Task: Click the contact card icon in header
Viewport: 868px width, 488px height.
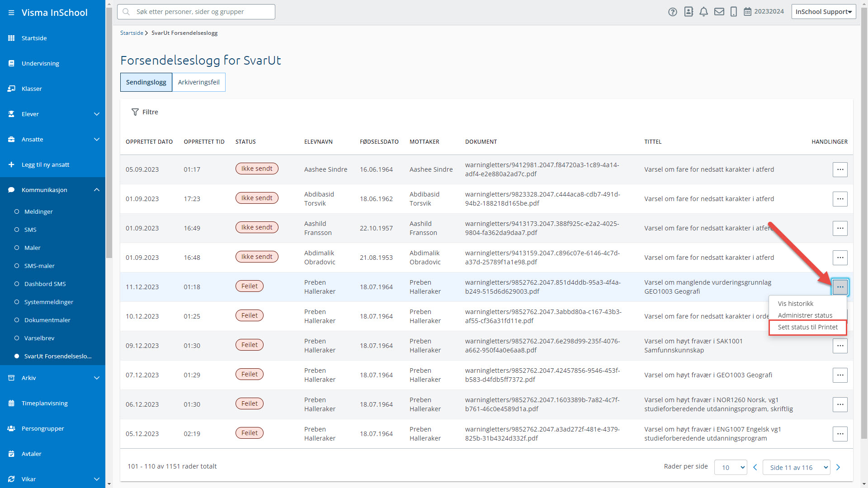Action: click(x=689, y=12)
